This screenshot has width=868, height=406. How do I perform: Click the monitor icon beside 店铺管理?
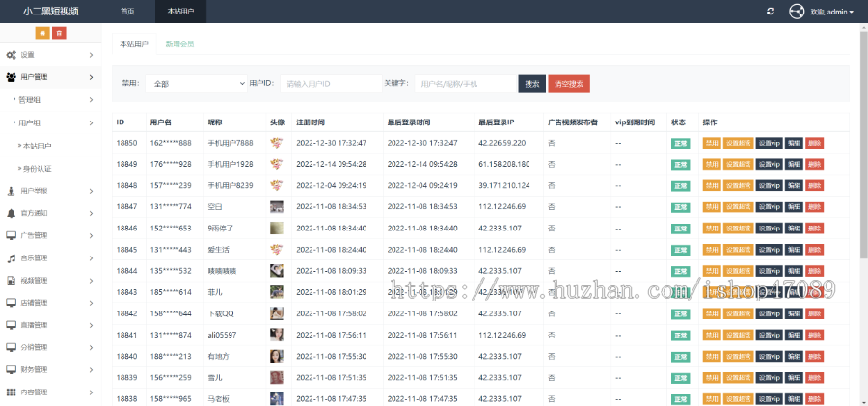click(11, 303)
